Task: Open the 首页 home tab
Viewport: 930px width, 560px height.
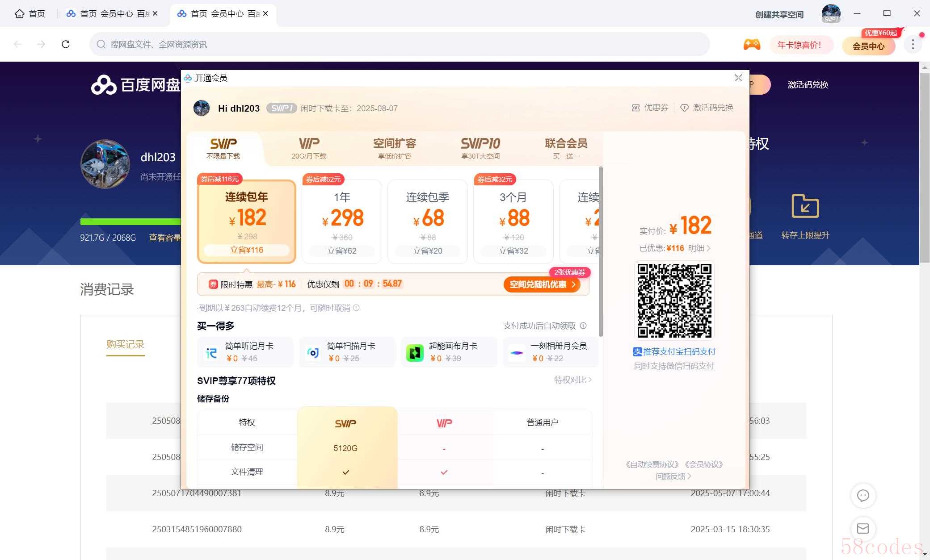Action: (x=30, y=14)
